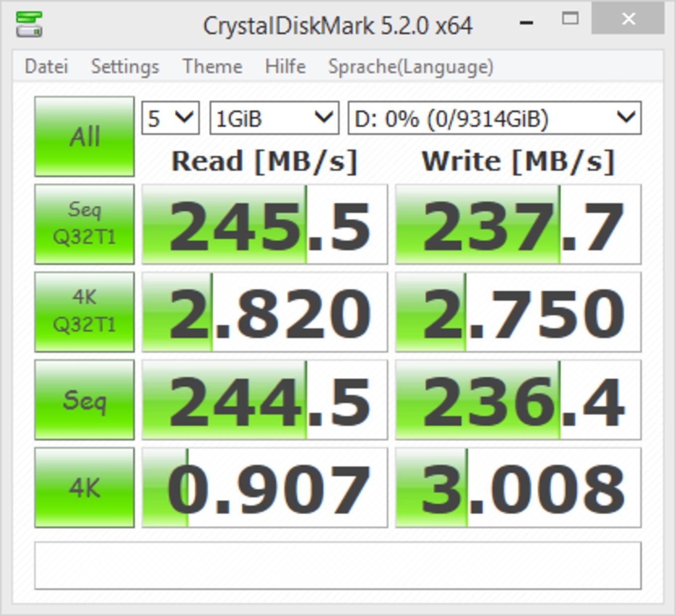676x616 pixels.
Task: Open the Settings menu
Action: click(125, 67)
